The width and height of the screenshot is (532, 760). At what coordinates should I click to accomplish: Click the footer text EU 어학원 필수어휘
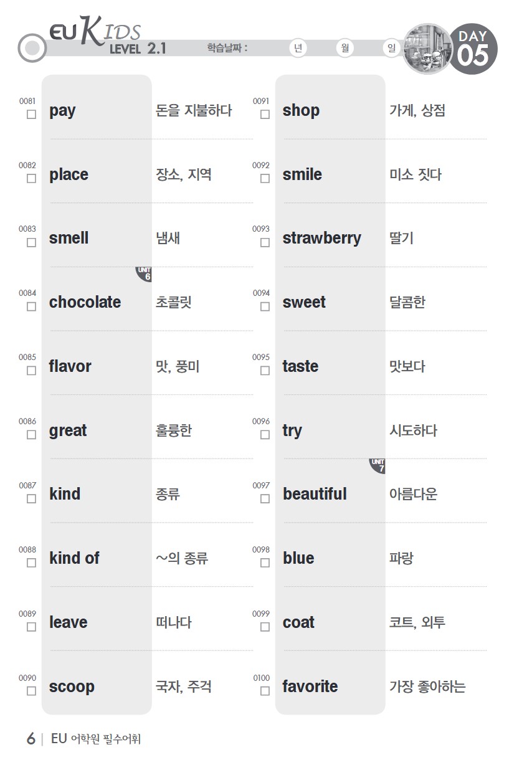[96, 739]
